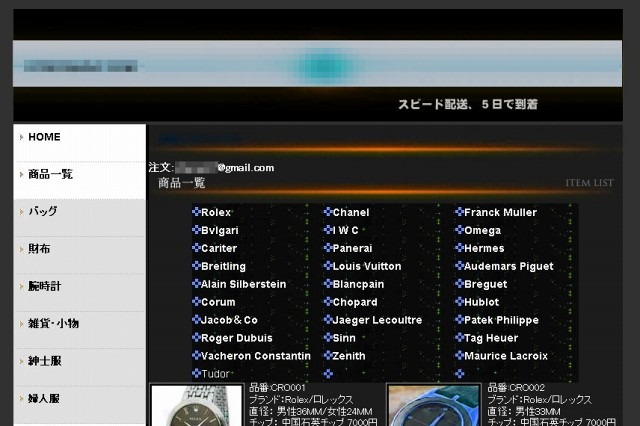Screen dimensions: 640x426
Task: Click the blue icon beside Breitling
Action: tap(196, 266)
